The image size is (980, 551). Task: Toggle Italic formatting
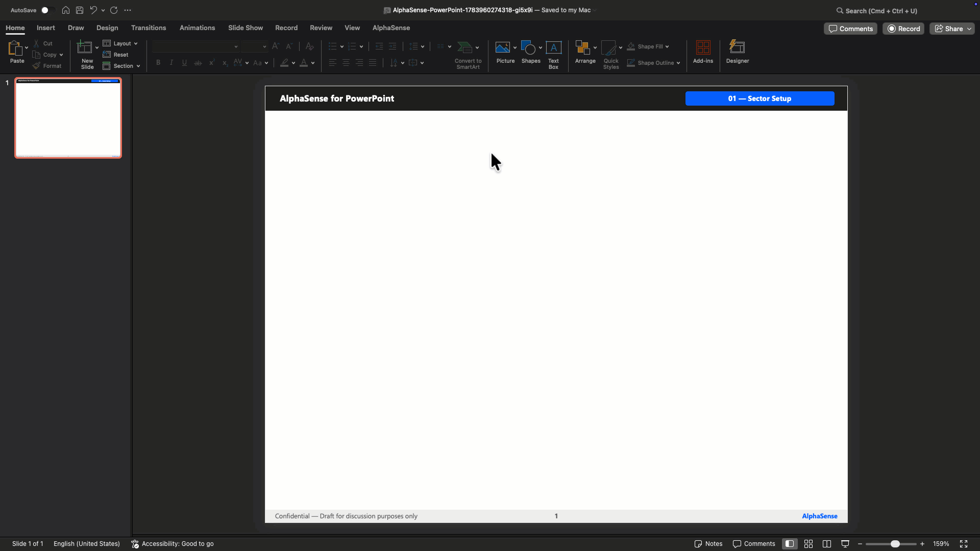click(171, 63)
